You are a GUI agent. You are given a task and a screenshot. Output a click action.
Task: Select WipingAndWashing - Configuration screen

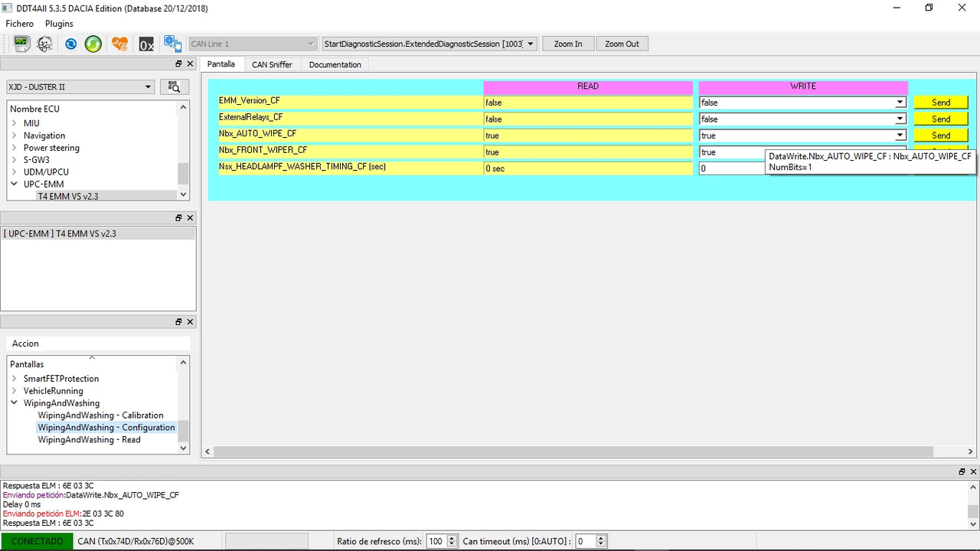click(106, 428)
